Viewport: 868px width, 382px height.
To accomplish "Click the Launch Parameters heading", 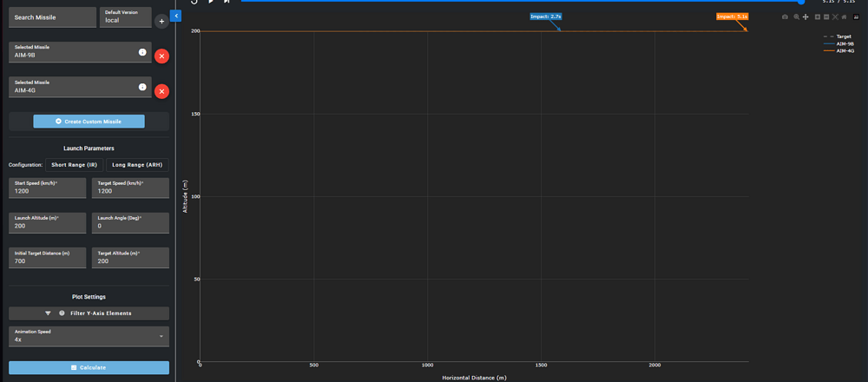I will click(x=89, y=148).
